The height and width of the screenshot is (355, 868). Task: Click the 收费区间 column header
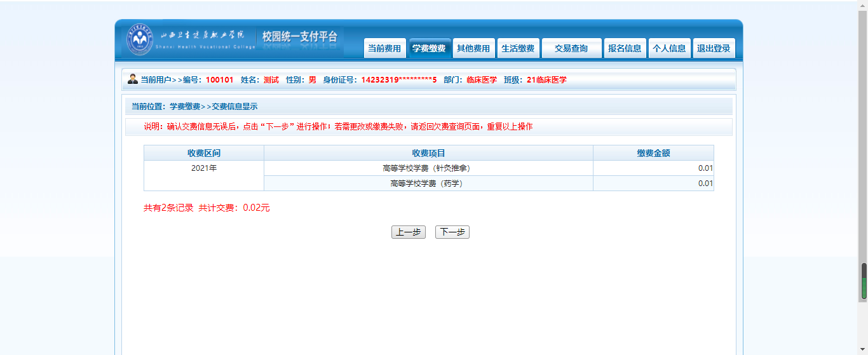click(204, 153)
